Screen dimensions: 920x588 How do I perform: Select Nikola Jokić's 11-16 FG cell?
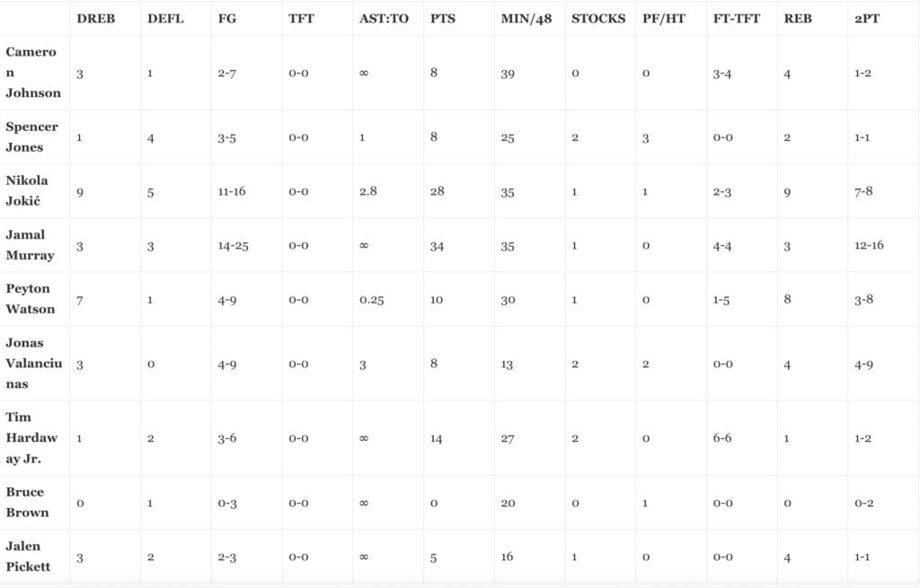point(233,191)
